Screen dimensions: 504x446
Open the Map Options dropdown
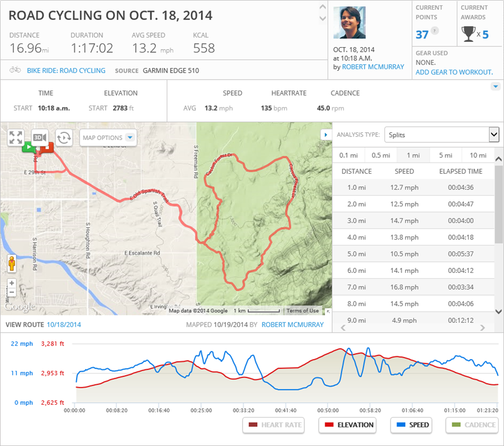pyautogui.click(x=108, y=138)
